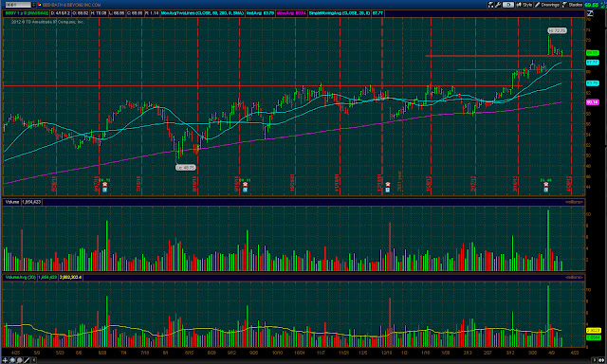Click the 10/10 date on time axis
This screenshot has width=607, height=364.
click(277, 353)
